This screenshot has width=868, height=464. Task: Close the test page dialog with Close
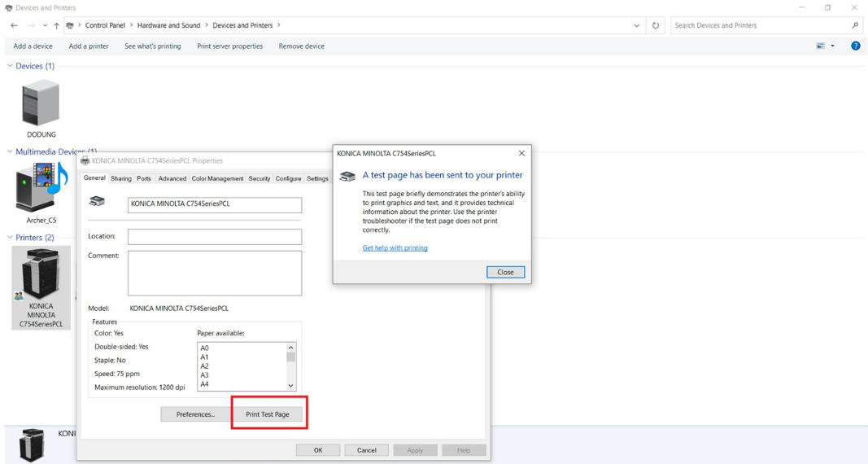pos(505,272)
